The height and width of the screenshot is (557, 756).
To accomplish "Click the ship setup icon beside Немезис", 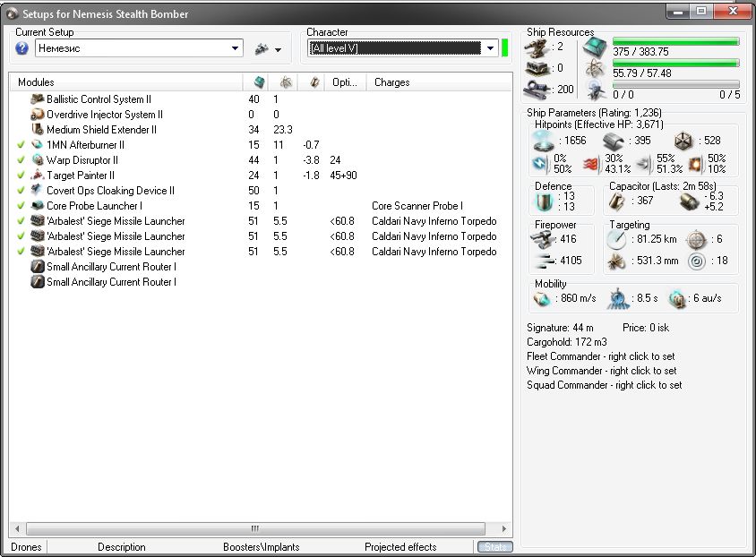I will 262,48.
